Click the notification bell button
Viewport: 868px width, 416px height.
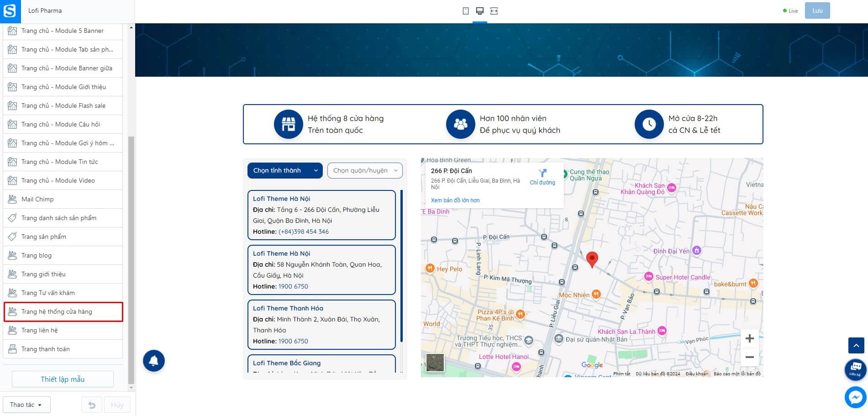(154, 361)
